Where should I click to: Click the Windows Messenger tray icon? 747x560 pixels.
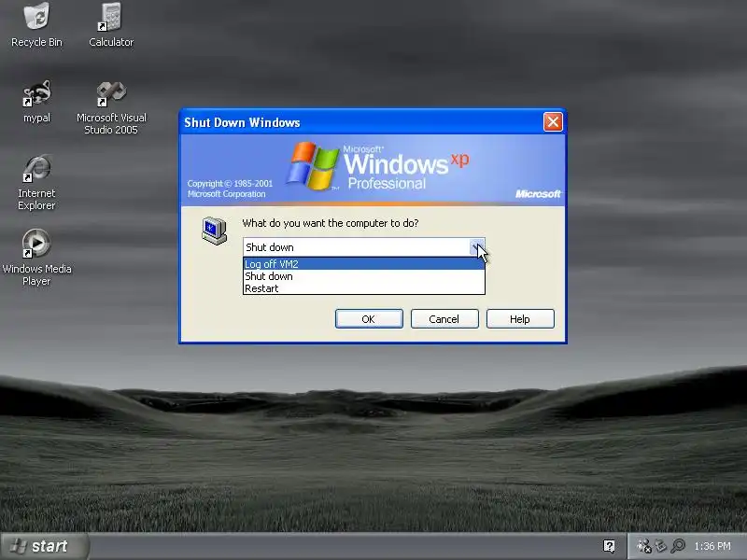pyautogui.click(x=644, y=546)
